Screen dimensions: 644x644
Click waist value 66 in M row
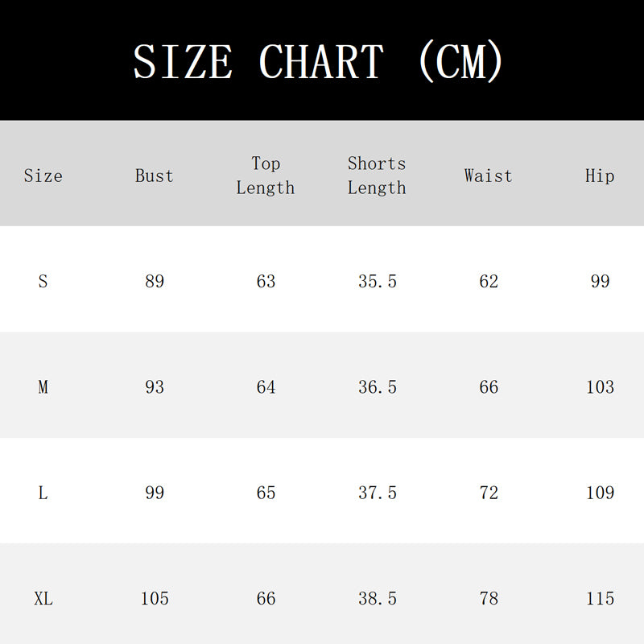(489, 387)
